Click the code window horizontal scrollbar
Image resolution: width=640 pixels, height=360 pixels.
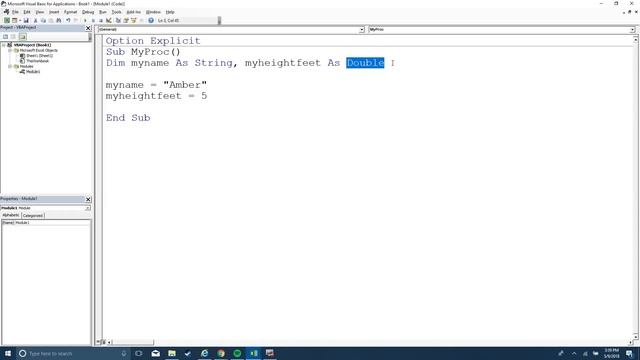[x=369, y=342]
